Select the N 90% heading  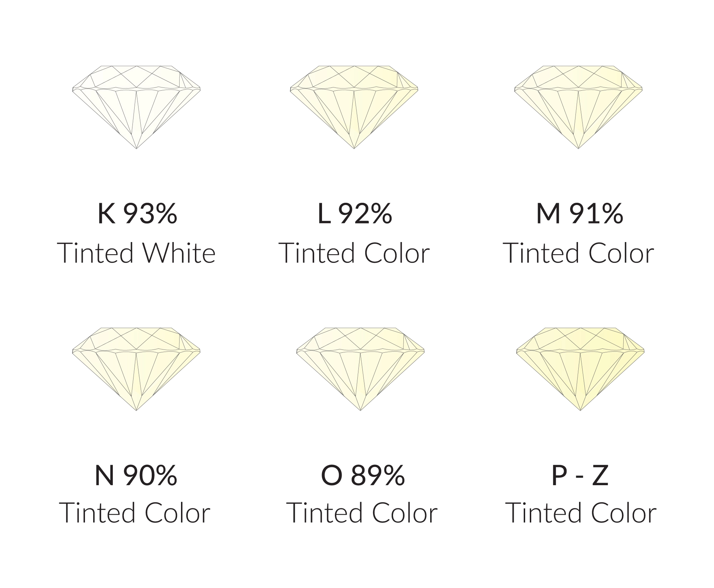point(136,476)
